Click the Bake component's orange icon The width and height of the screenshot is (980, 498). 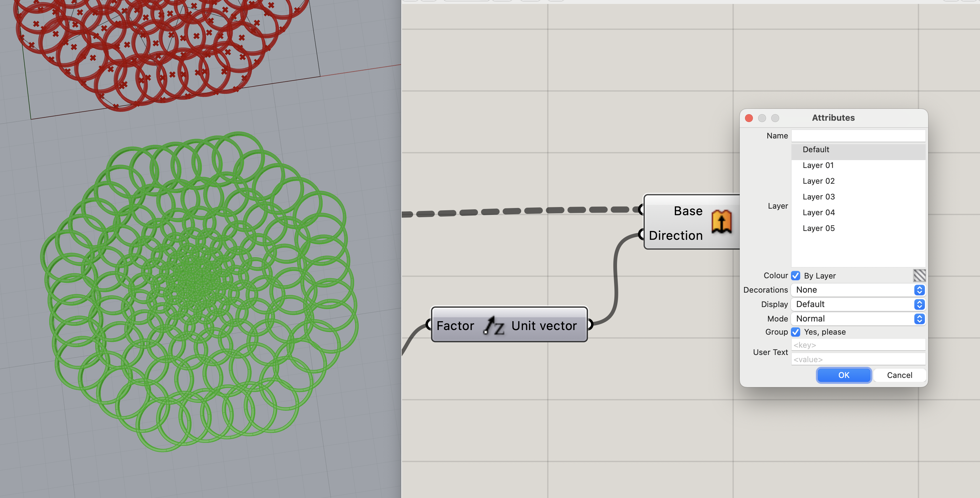click(721, 222)
